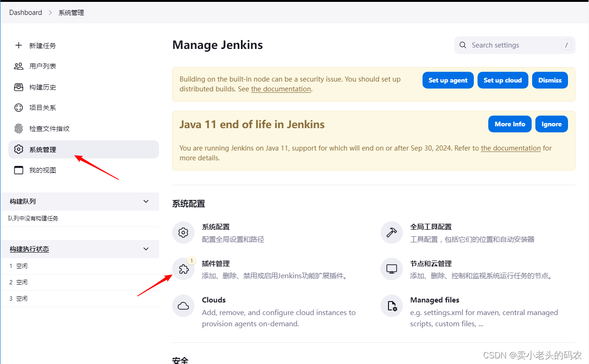This screenshot has width=589, height=364.
Task: Click the breadcrumb separator chevron after Dashboard
Action: click(50, 13)
